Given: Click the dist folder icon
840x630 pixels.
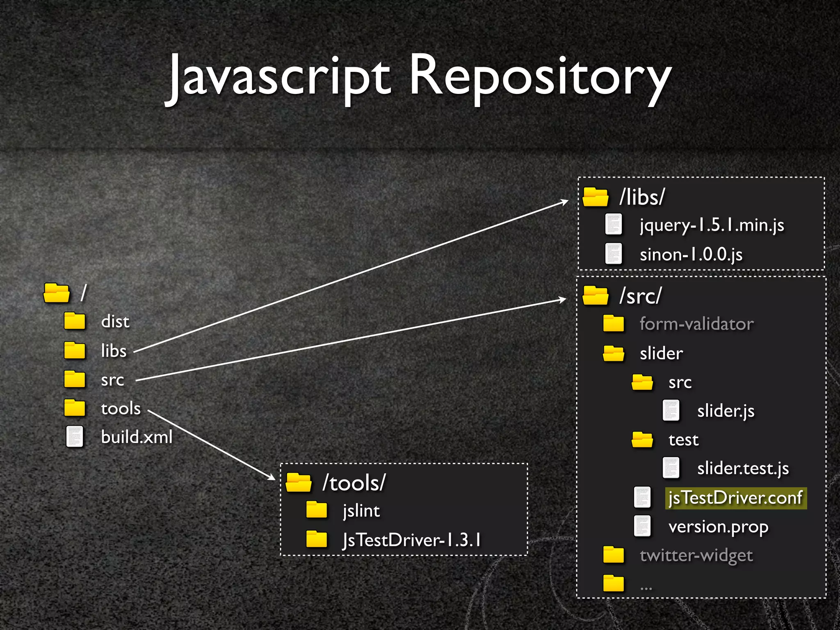Looking at the screenshot, I should 75,321.
